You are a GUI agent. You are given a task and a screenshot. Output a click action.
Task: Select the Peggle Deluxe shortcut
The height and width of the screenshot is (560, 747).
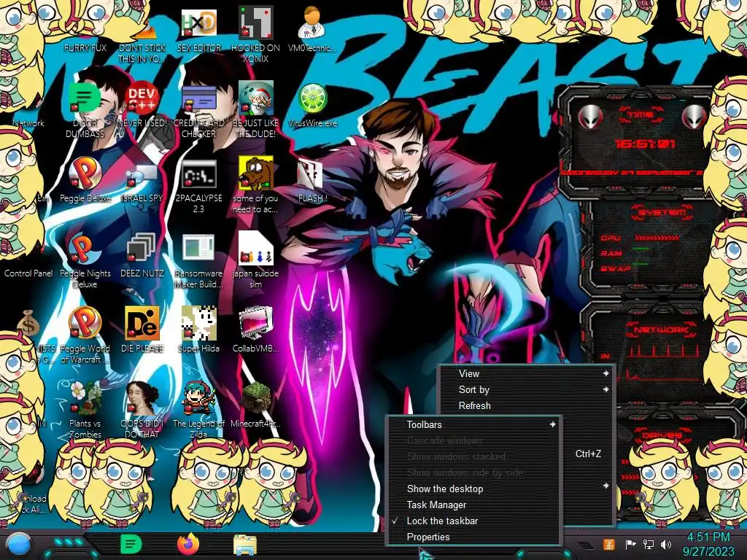[85, 180]
